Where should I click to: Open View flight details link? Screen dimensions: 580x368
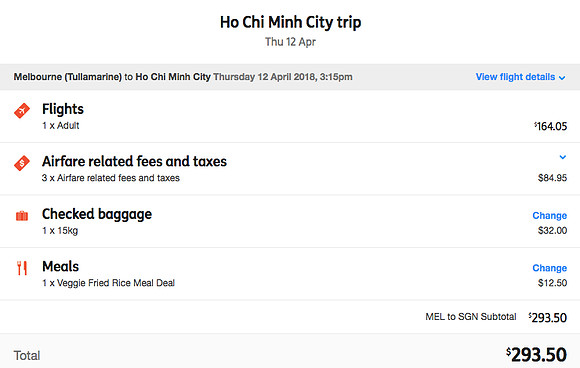515,77
